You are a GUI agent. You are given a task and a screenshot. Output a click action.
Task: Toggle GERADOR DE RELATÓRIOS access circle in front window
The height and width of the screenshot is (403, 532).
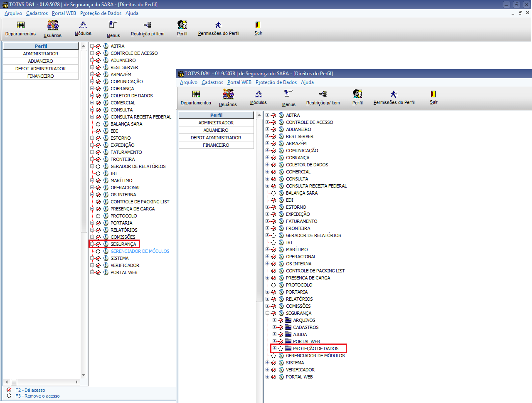coord(273,235)
